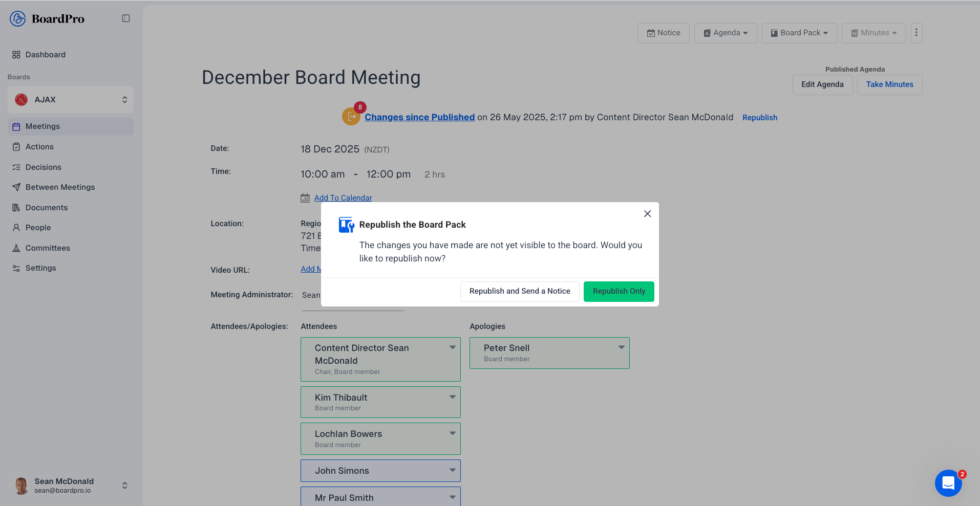Open the Board Pack dropdown
Screen dimensions: 980x506
coord(799,33)
